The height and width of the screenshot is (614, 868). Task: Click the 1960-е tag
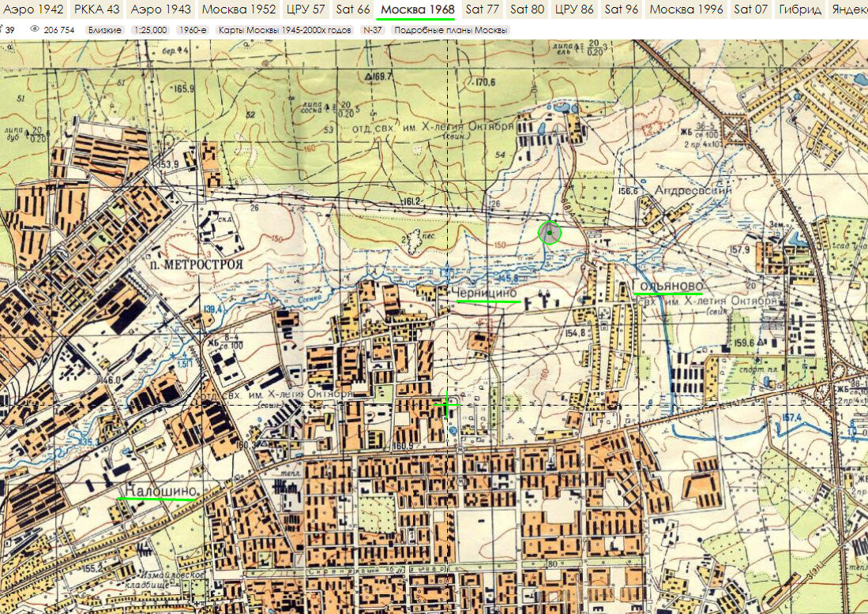pyautogui.click(x=194, y=28)
